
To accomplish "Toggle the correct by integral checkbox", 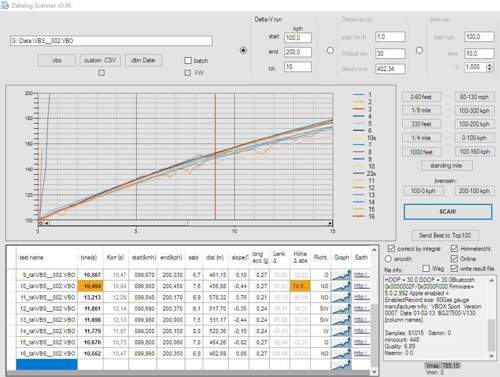I will tap(391, 249).
